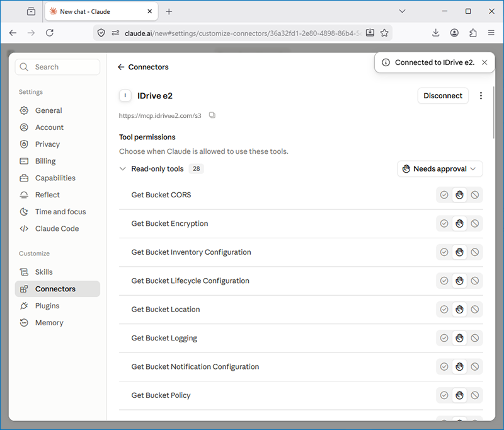
Task: Open browser downloads panel
Action: point(435,33)
